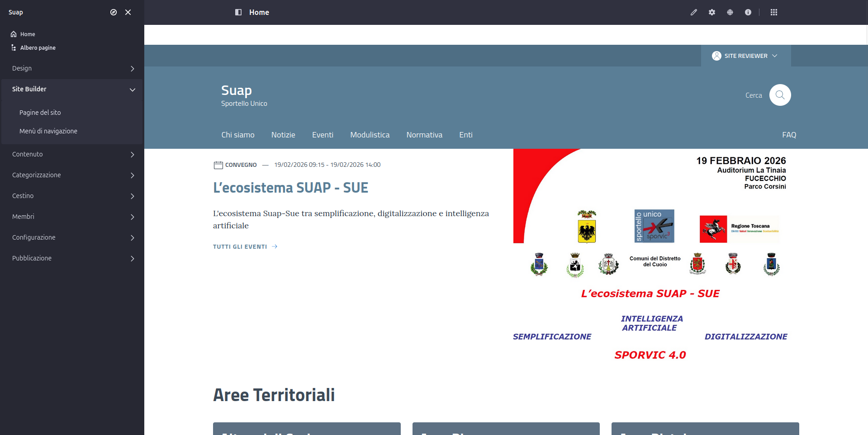Close the Suap sidebar with the X

[128, 12]
